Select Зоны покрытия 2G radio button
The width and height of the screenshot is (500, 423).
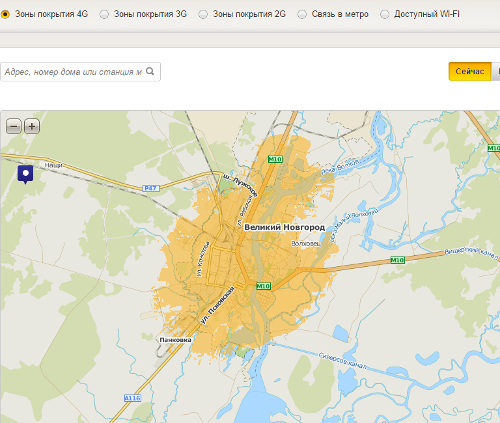point(203,14)
